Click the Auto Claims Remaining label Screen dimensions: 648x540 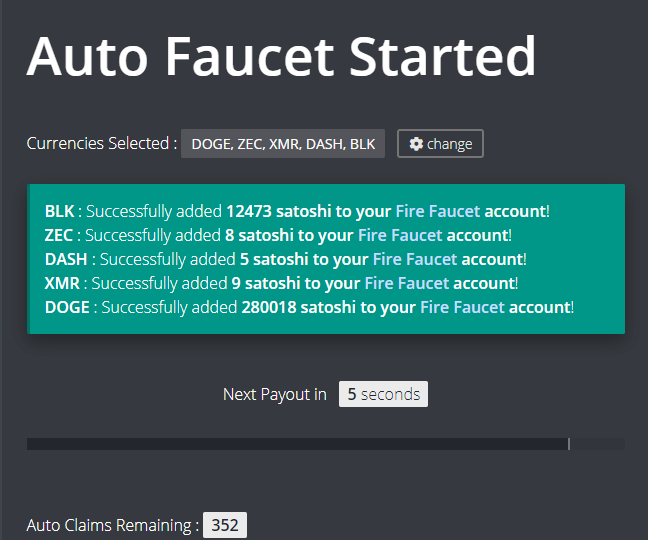coord(112,525)
